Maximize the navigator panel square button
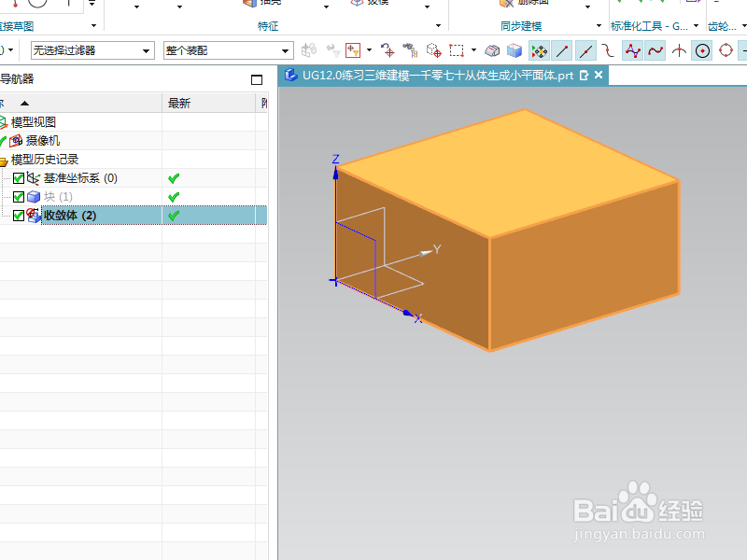The height and width of the screenshot is (560, 747). coord(256,79)
